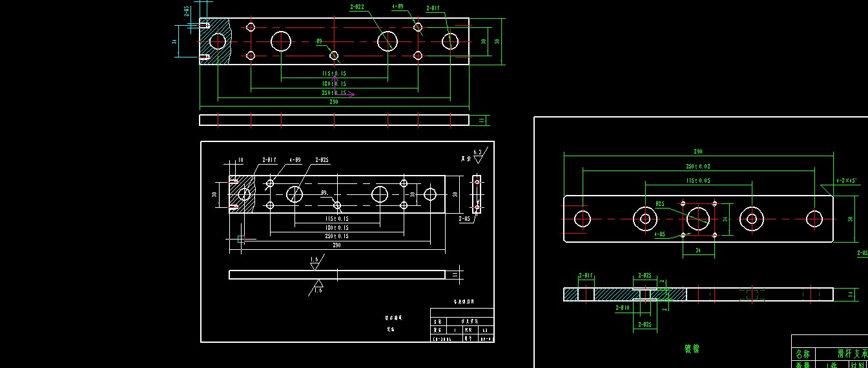Select the cyan 34 vertical dimension

(x=174, y=41)
